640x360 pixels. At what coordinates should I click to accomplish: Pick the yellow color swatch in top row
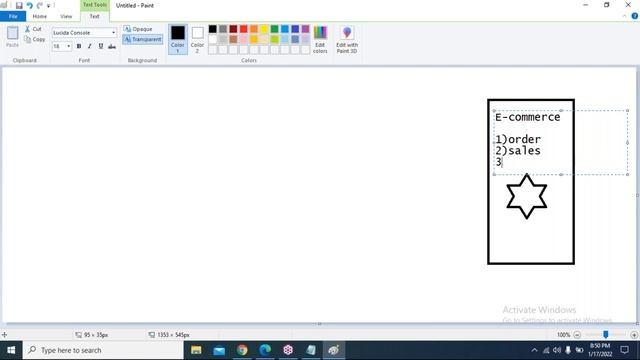(x=264, y=29)
